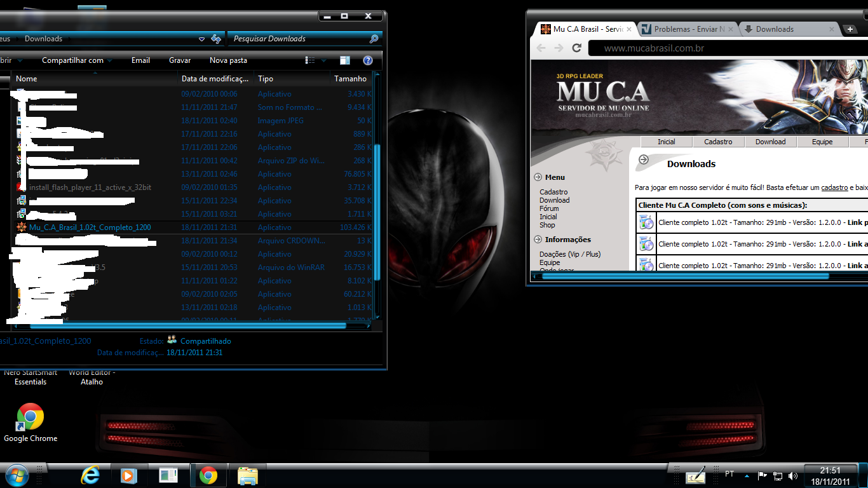
Task: Create a folder with Nova pasta
Action: [x=228, y=60]
